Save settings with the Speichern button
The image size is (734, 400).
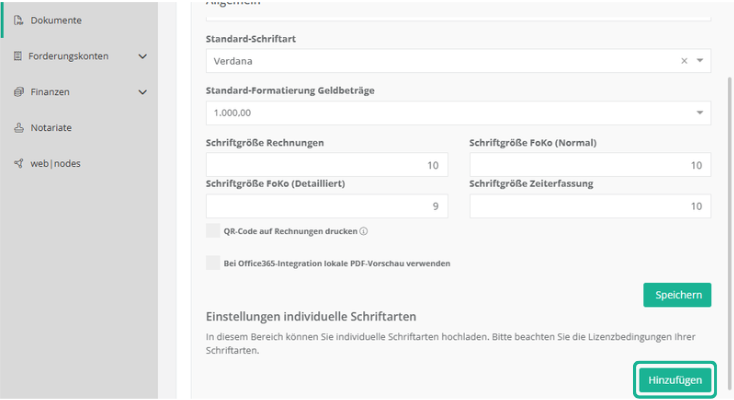[x=677, y=295]
